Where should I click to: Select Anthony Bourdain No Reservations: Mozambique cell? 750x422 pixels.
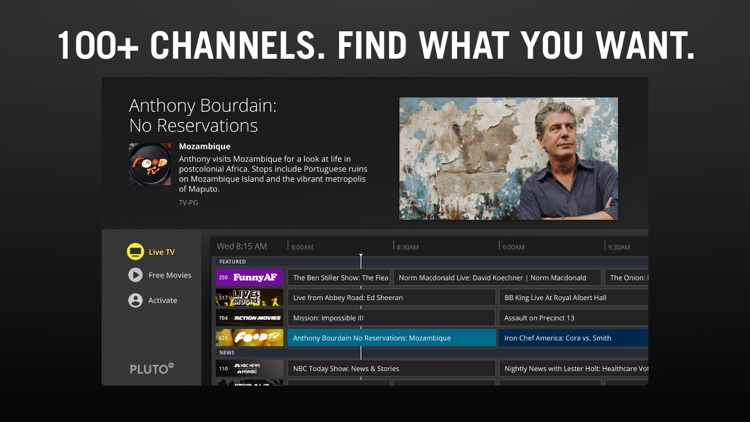391,338
